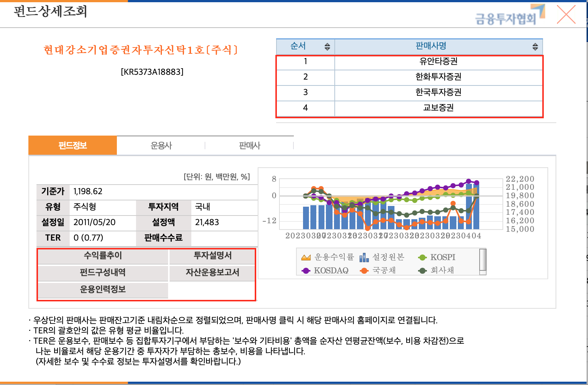Screen dimensions: 588x385
Task: Toggle the 설정원본 bar legend icon
Action: pyautogui.click(x=364, y=257)
